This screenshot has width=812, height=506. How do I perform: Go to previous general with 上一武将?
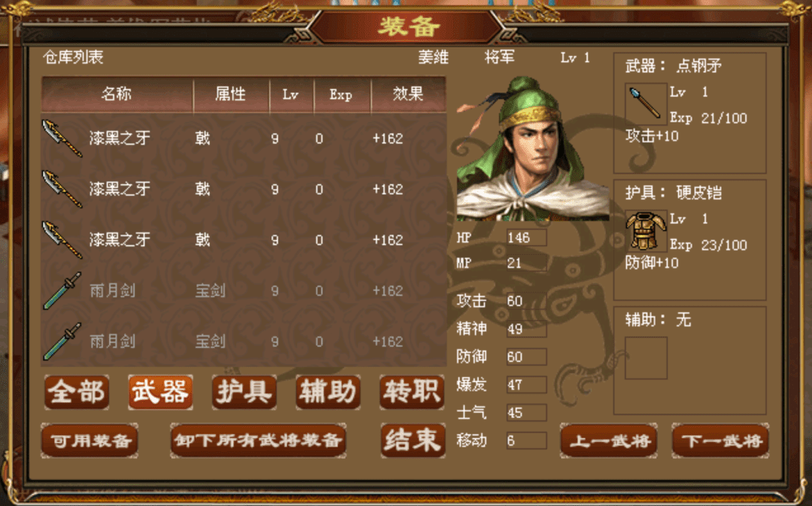pyautogui.click(x=609, y=441)
